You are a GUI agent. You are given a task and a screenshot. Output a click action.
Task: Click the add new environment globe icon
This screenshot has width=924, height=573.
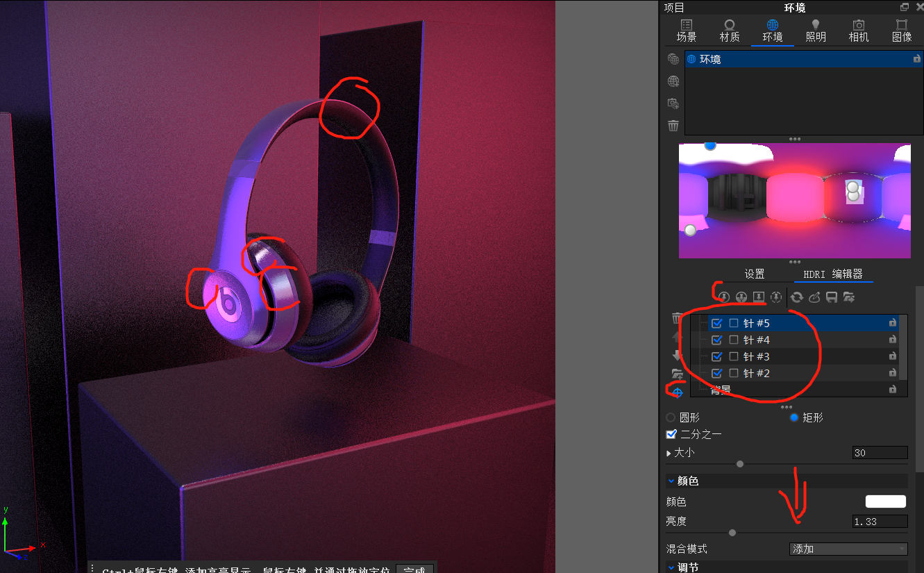[673, 81]
